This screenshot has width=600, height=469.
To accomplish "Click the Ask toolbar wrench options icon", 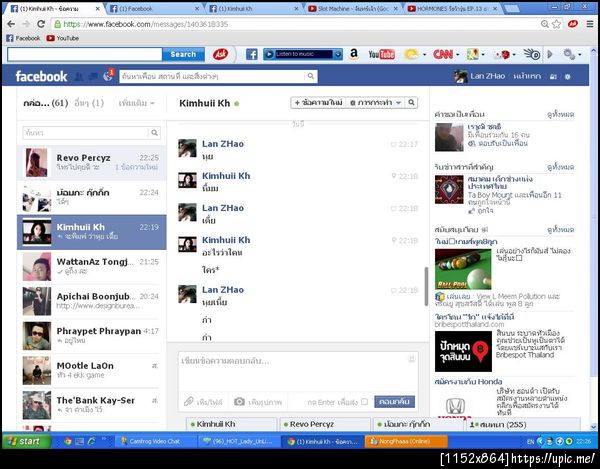I will point(569,54).
